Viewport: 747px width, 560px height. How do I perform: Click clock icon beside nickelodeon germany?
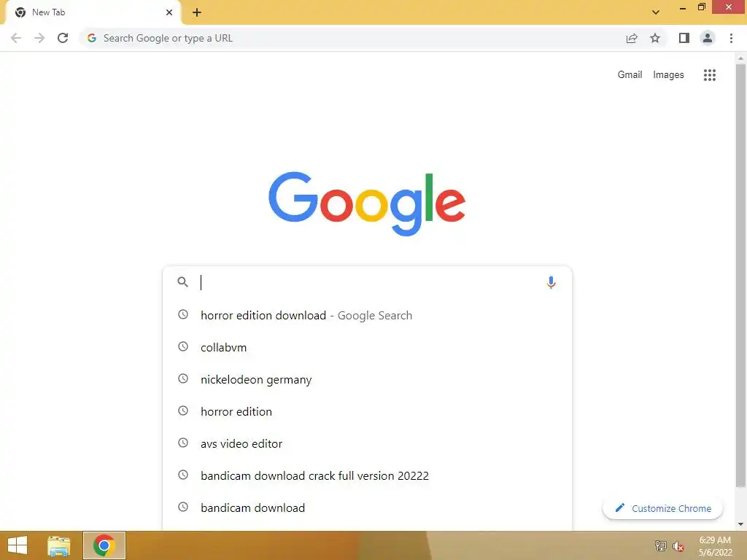click(x=183, y=378)
